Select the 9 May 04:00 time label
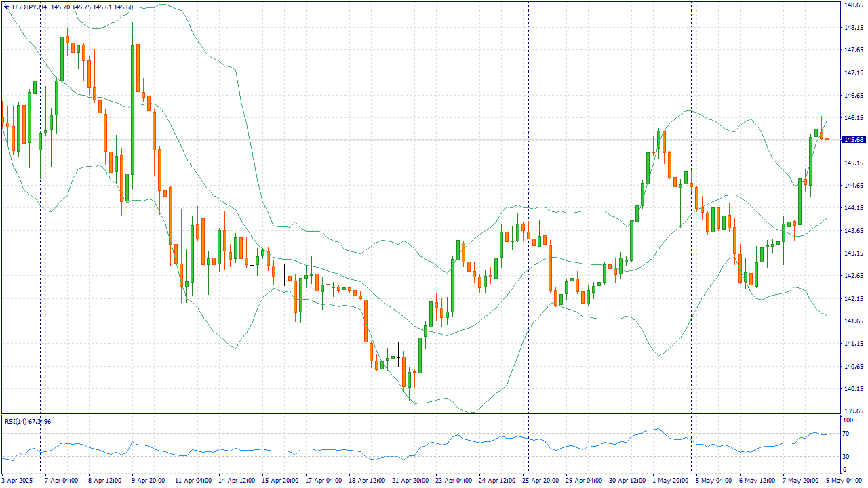The height and width of the screenshot is (488, 868). pos(844,481)
